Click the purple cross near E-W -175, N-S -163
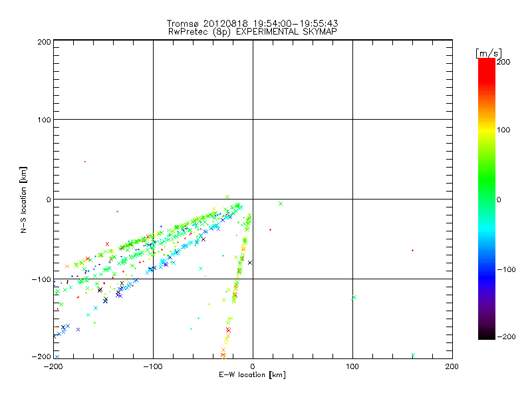532x399 pixels. [78, 329]
